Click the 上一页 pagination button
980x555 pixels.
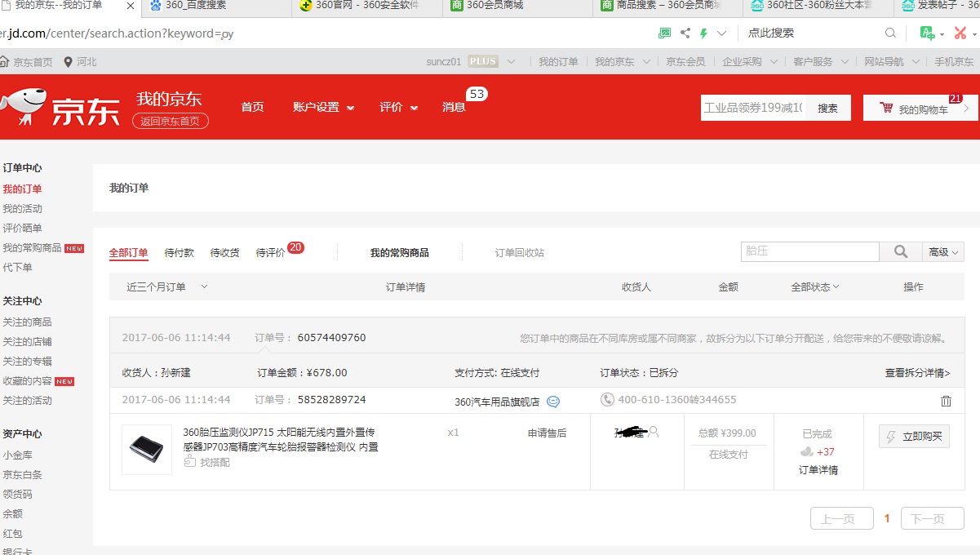[842, 518]
